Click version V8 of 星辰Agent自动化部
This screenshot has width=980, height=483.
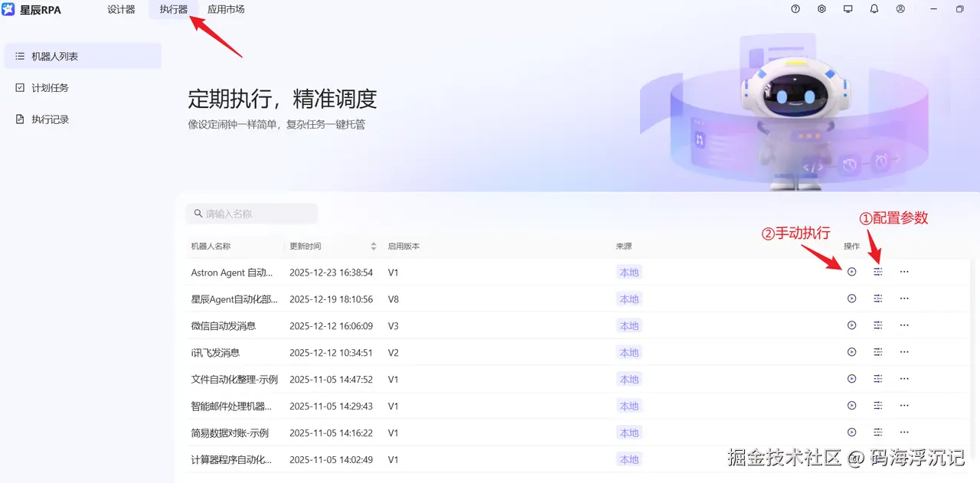394,299
